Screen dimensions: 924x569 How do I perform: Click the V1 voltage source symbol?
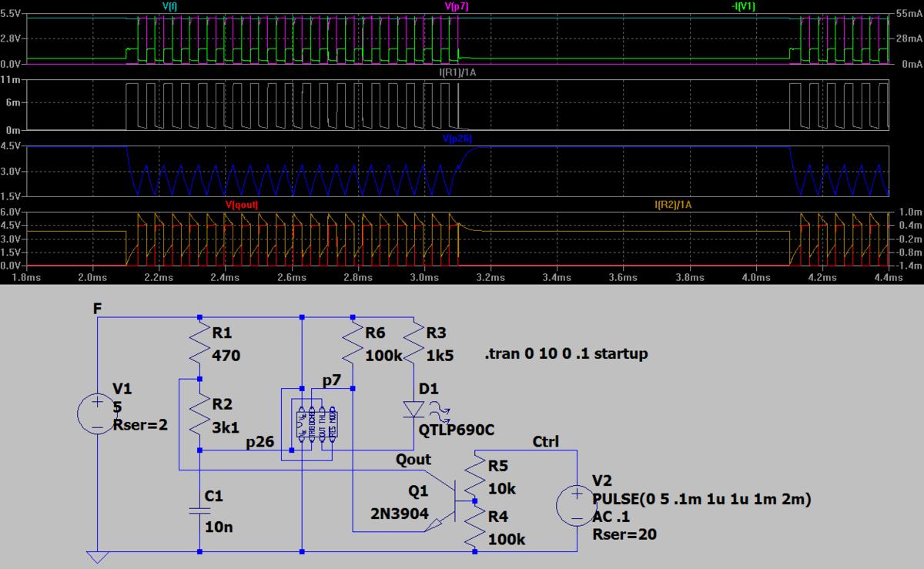98,415
